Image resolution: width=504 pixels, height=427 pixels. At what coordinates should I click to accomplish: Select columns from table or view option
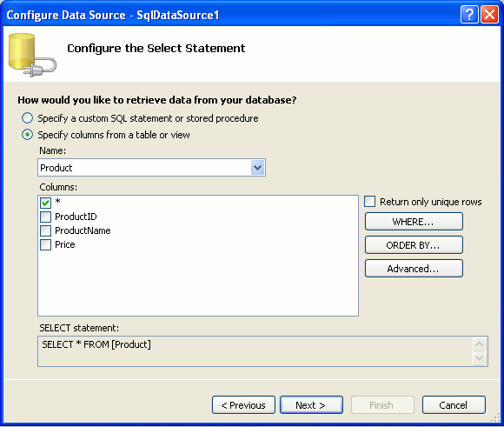click(27, 135)
